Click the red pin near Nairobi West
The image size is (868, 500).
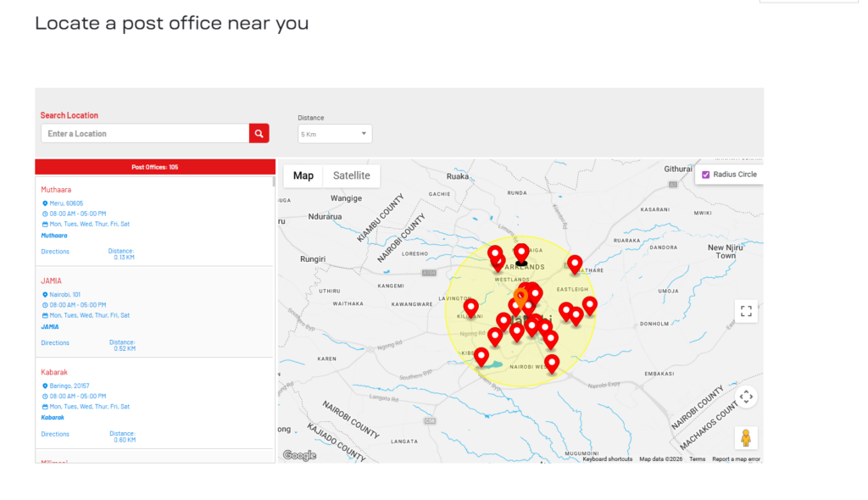point(552,364)
